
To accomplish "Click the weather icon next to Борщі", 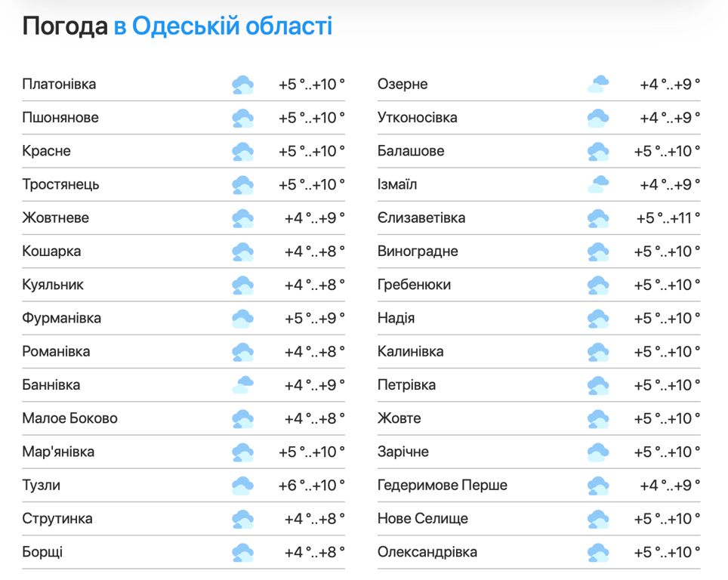I will (x=242, y=552).
